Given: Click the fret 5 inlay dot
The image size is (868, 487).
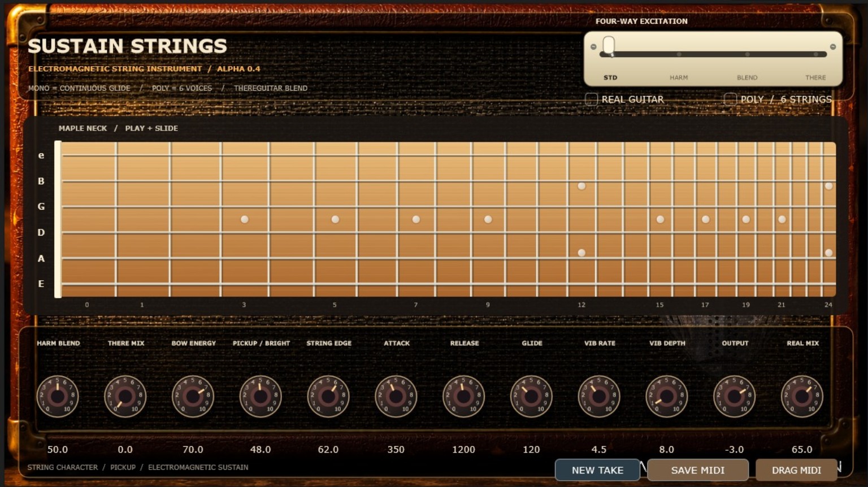Looking at the screenshot, I should pyautogui.click(x=335, y=219).
